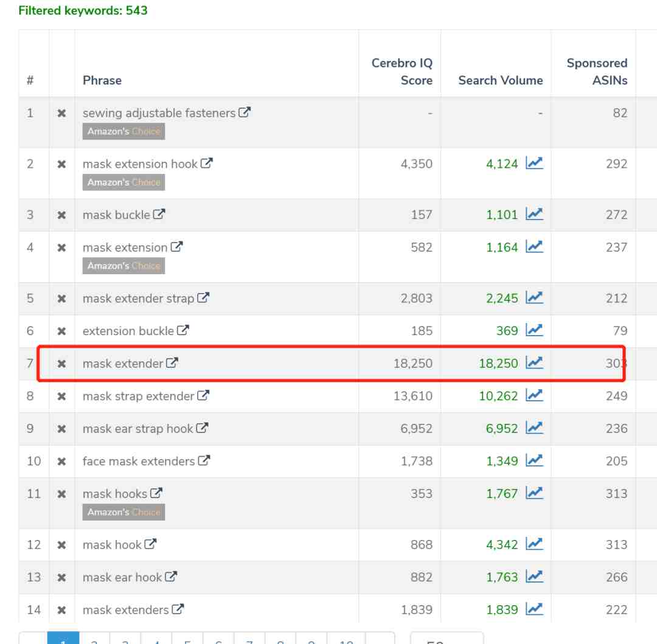Open external link icon beside "mask strap extender"
Viewport: 657px width, 644px height.
pos(203,395)
